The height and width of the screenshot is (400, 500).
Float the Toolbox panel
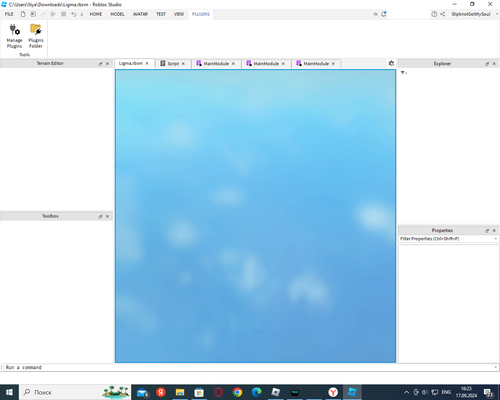[100, 216]
